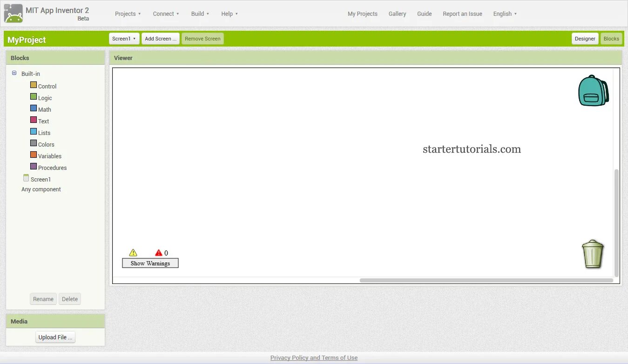Image resolution: width=628 pixels, height=364 pixels.
Task: Click the red error triangle icon
Action: point(159,253)
